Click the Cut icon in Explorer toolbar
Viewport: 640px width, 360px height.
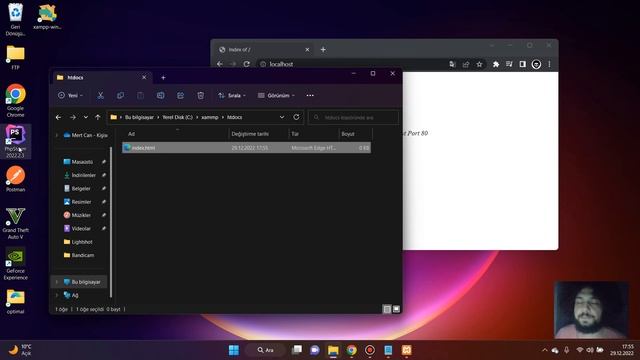[100, 96]
